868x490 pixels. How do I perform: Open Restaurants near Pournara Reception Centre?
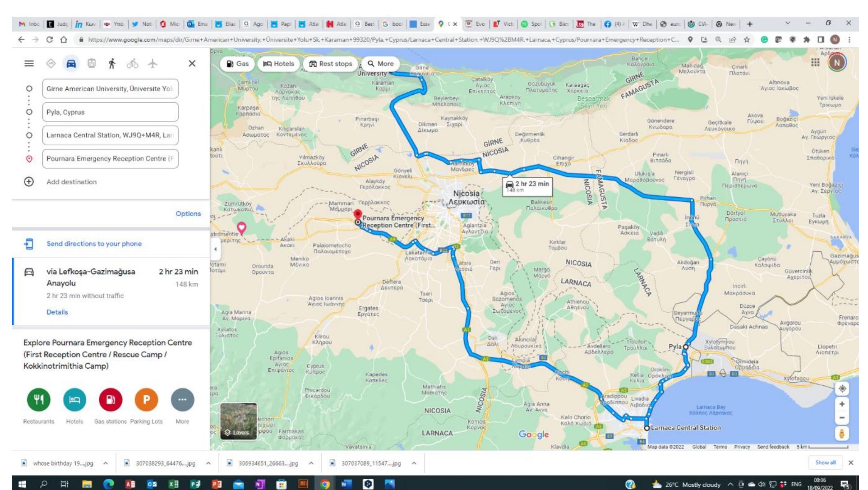pyautogui.click(x=39, y=400)
